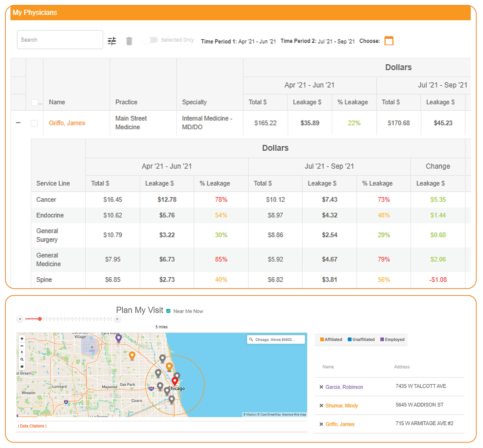
Task: Remove Garcia, Robinson from visit list
Action: coord(321,387)
